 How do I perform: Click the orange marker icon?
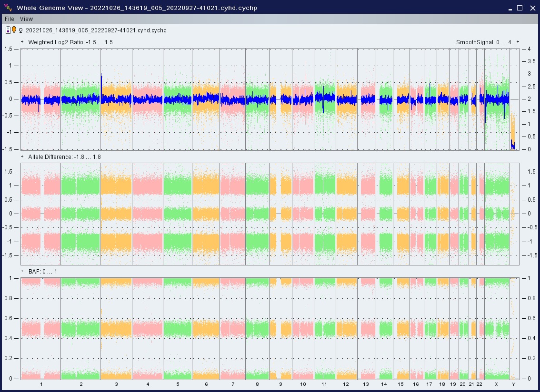(x=14, y=30)
